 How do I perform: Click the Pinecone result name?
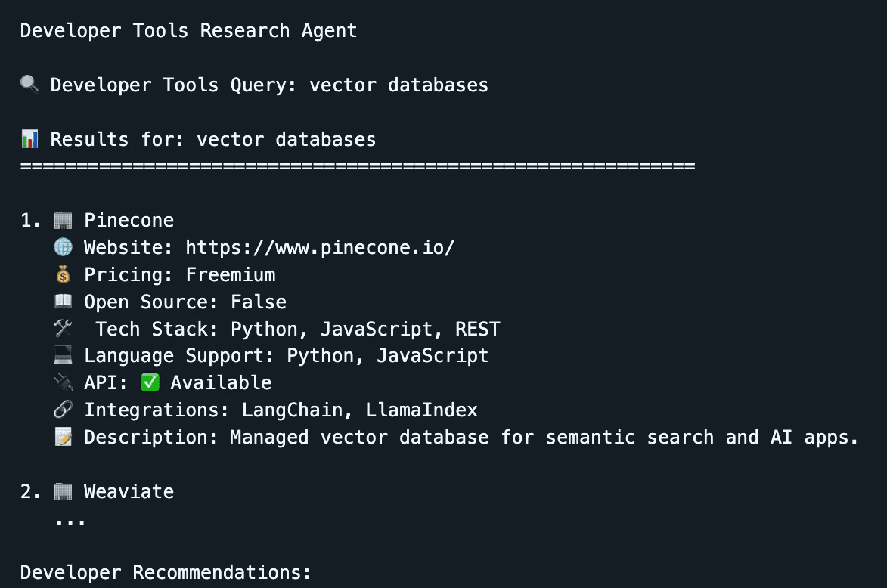129,220
